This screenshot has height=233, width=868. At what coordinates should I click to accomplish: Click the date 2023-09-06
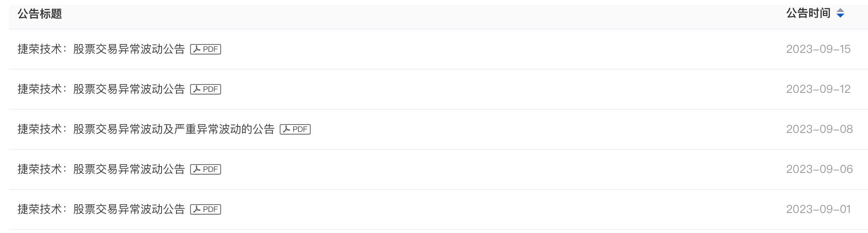click(819, 169)
